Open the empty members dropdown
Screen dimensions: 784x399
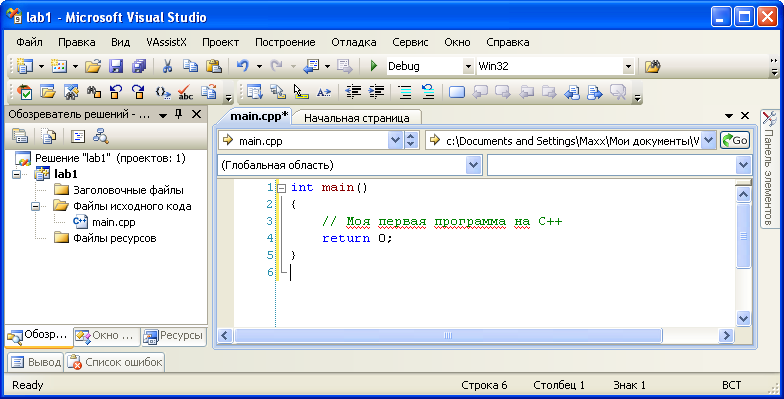[x=743, y=165]
